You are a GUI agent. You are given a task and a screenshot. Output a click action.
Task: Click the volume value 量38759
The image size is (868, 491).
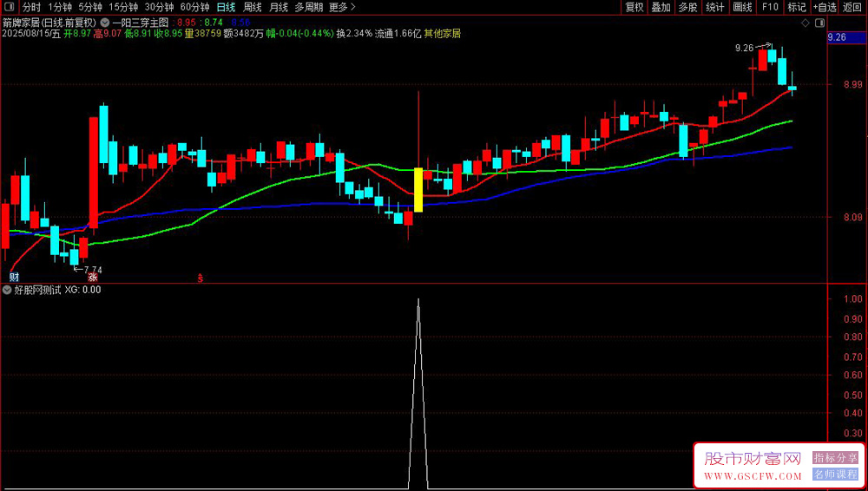pos(202,34)
